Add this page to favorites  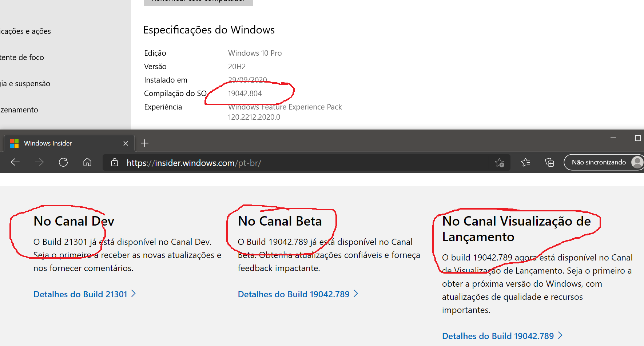(500, 163)
